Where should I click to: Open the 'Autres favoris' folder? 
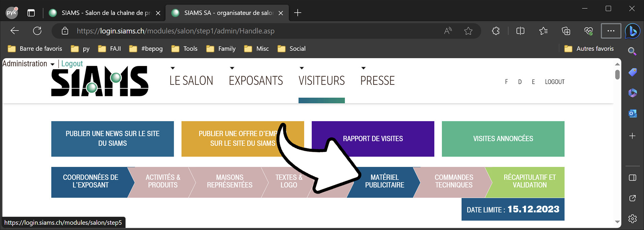tap(589, 49)
